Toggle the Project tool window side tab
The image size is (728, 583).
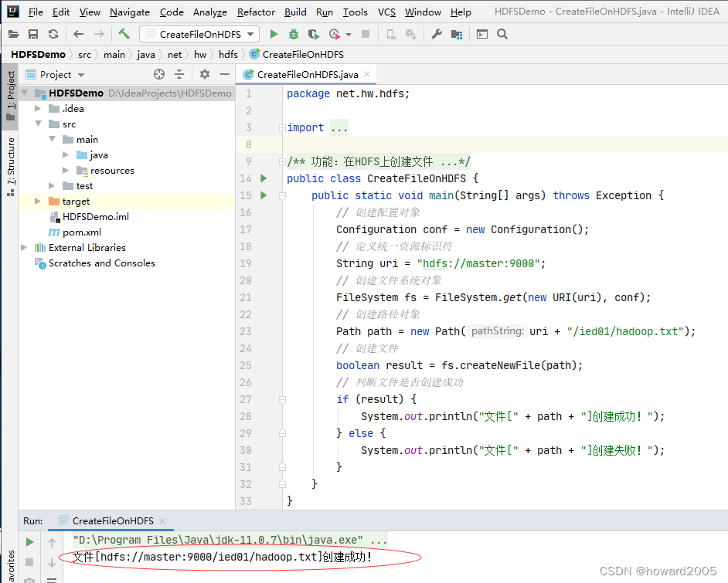[x=11, y=94]
